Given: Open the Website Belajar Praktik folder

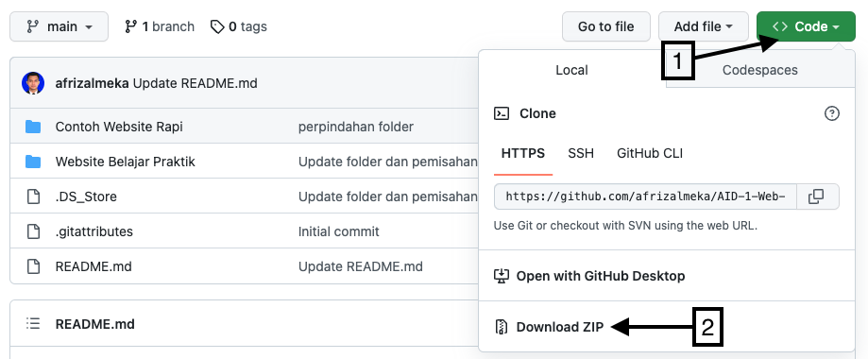Looking at the screenshot, I should [x=125, y=162].
